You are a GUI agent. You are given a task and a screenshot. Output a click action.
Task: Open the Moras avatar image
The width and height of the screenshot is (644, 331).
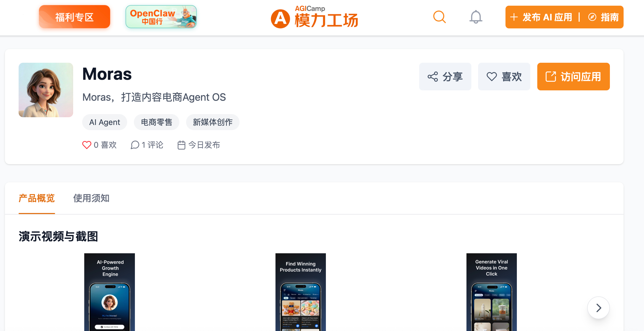(46, 90)
